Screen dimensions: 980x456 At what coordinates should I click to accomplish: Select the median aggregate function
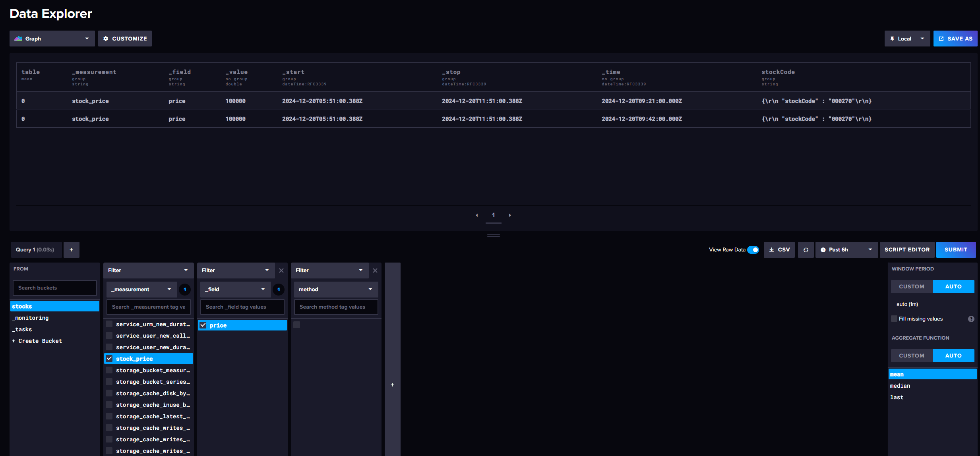click(900, 386)
